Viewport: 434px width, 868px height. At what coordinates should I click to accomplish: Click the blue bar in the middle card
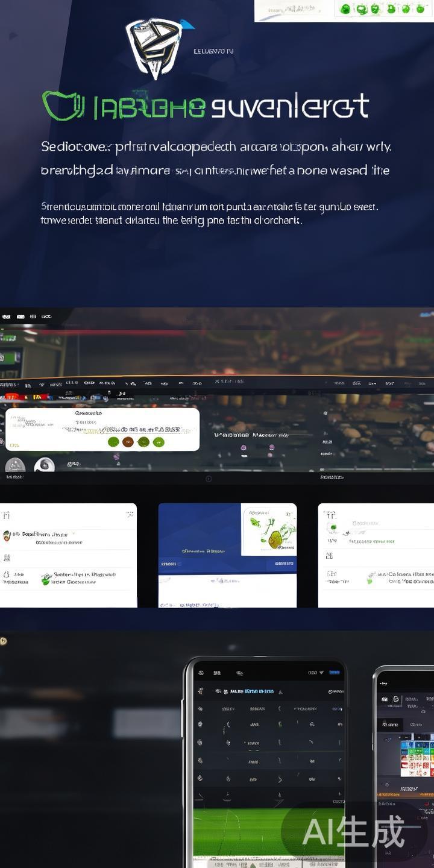tap(227, 564)
